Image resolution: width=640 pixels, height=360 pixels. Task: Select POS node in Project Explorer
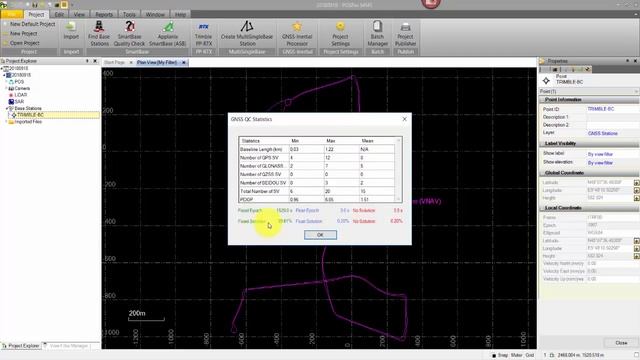19,82
